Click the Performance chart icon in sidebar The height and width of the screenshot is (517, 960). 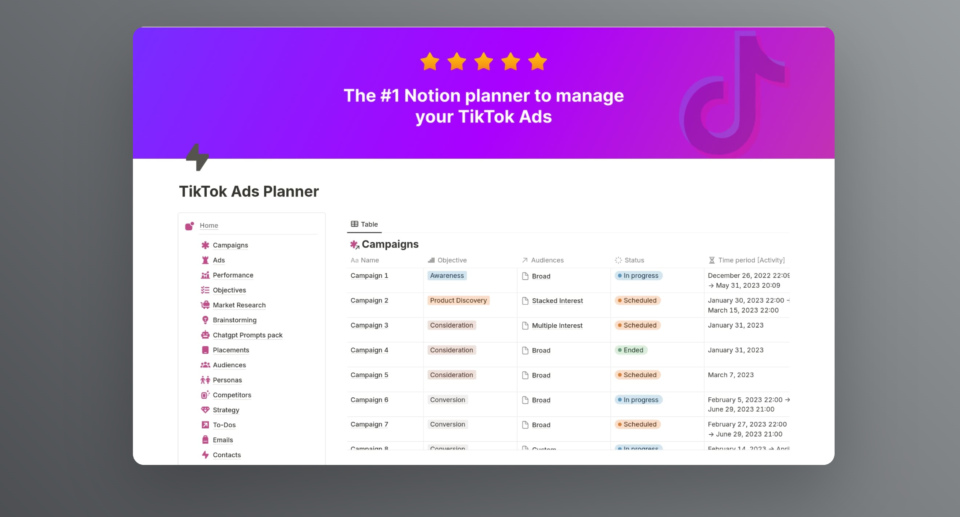point(205,275)
